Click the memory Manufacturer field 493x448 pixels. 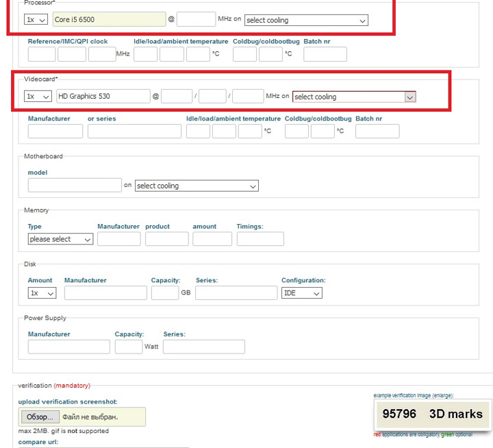tap(119, 239)
